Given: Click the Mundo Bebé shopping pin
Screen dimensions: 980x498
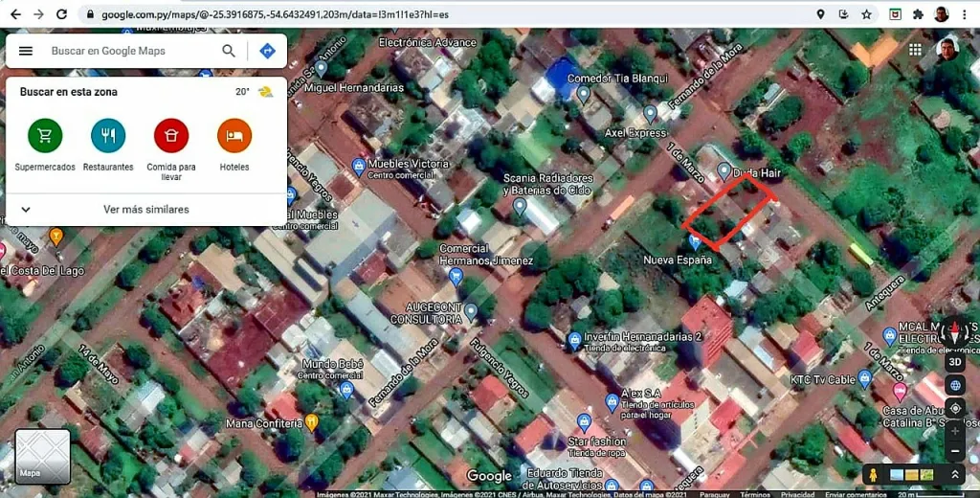Looking at the screenshot, I should tap(346, 390).
